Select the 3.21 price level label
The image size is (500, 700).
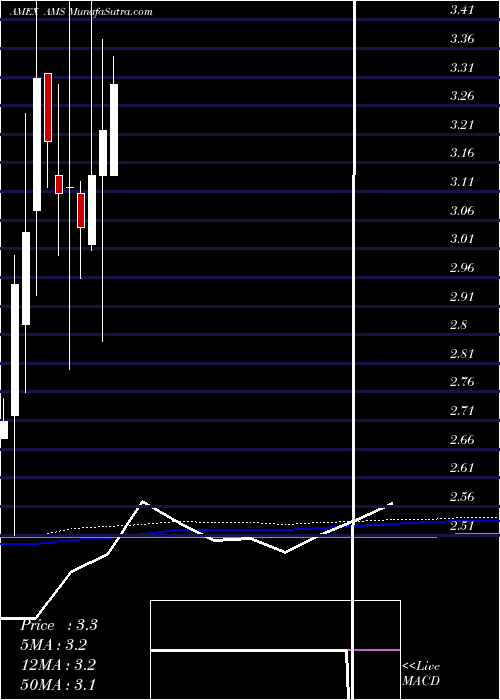[462, 125]
